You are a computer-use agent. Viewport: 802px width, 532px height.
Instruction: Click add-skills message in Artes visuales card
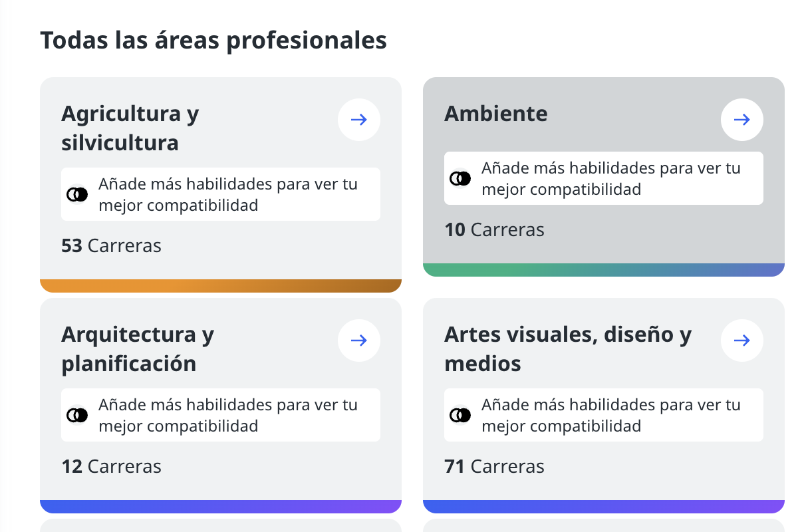point(610,415)
